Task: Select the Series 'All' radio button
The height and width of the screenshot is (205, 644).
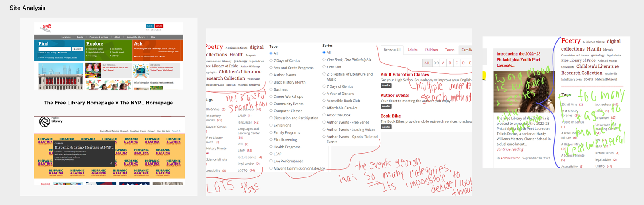Action: tap(324, 53)
